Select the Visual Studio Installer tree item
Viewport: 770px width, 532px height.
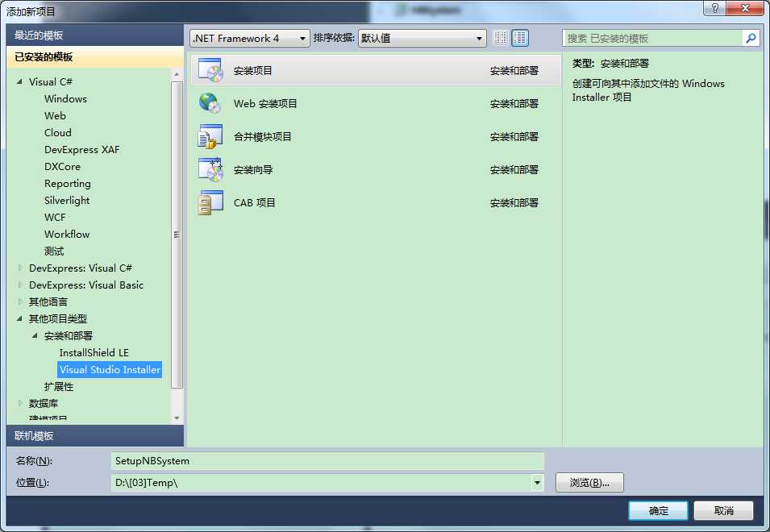tap(110, 369)
